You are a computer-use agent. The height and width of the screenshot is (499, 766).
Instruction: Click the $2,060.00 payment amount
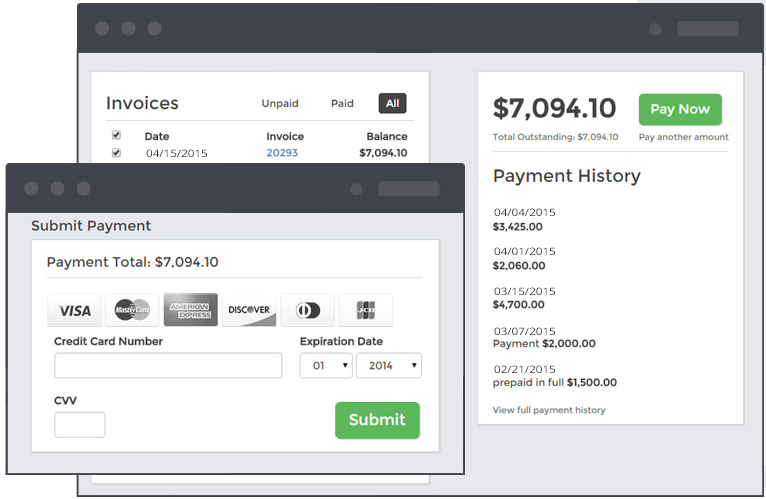[x=519, y=266]
